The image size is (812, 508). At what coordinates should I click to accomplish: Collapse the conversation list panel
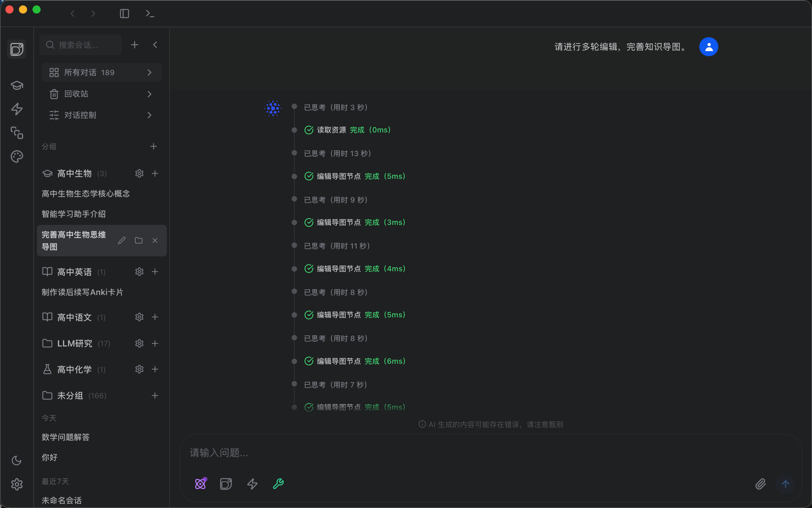155,45
